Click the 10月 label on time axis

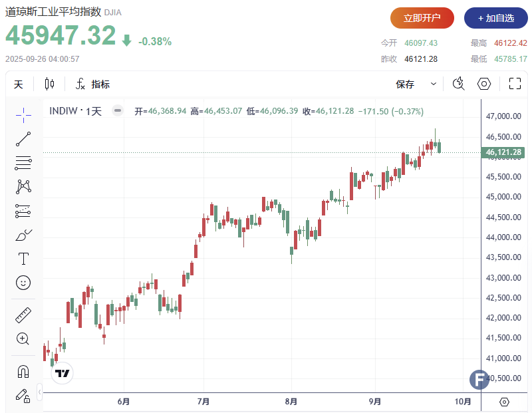(463, 402)
